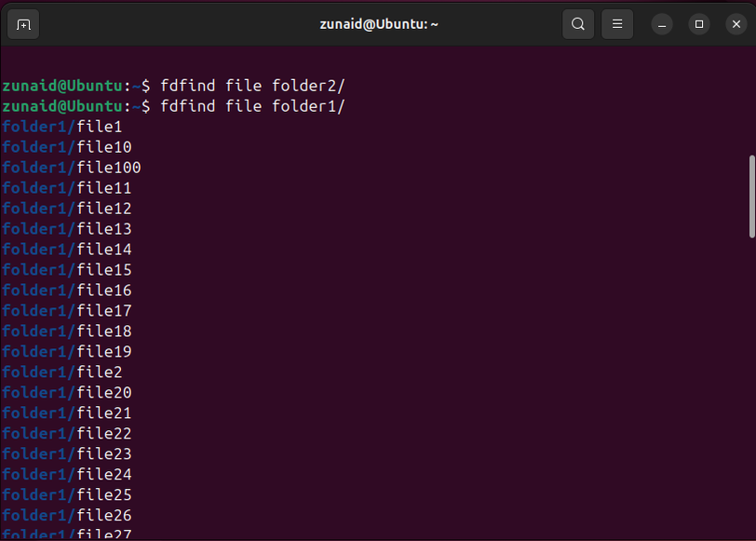Click the new tab icon top-left
This screenshot has height=541, width=756.
coord(23,24)
